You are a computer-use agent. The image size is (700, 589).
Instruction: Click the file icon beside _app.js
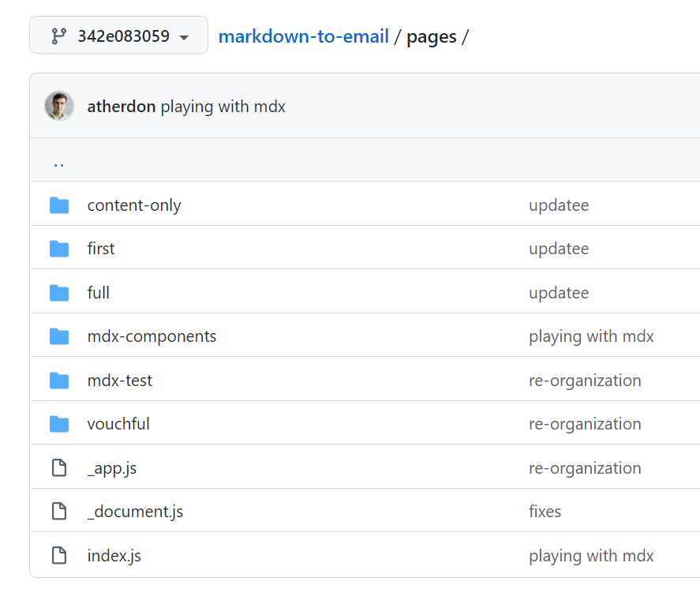tap(59, 468)
